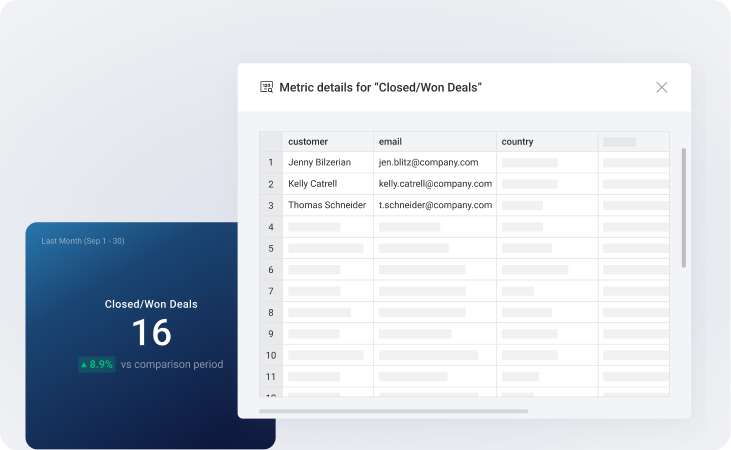Screen dimensions: 731x450
Task: Select the country column header
Action: 518,141
